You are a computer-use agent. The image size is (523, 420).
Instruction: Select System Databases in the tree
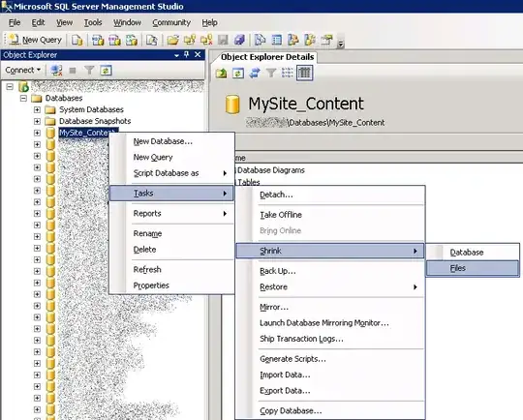pos(91,109)
